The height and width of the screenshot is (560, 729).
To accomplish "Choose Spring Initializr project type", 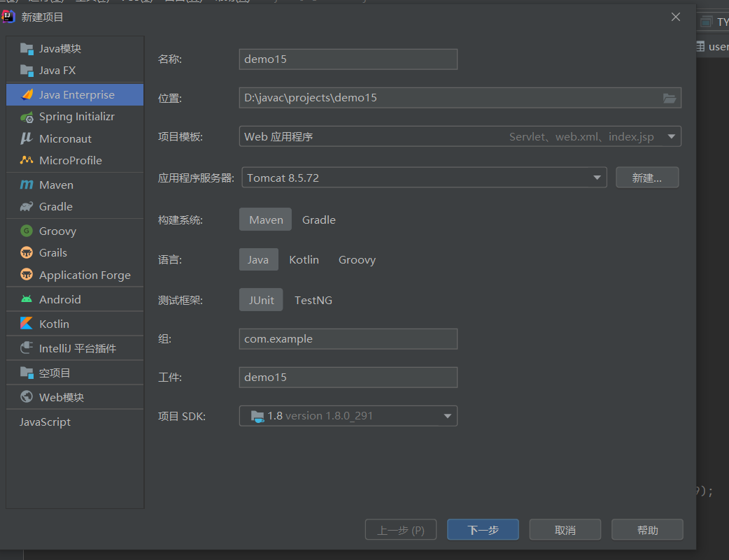I will pyautogui.click(x=75, y=117).
